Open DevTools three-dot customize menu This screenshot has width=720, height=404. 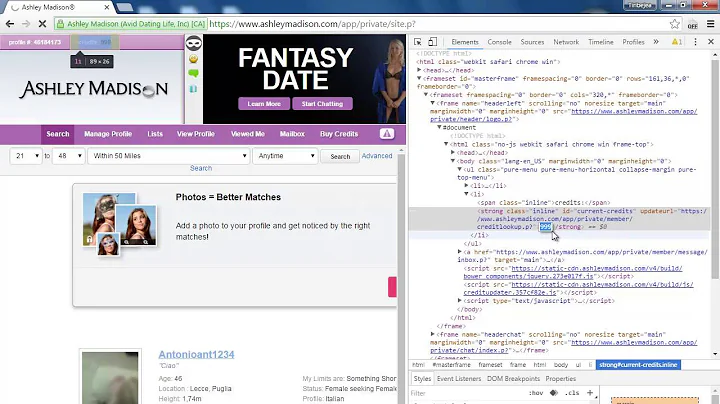pyautogui.click(x=695, y=42)
